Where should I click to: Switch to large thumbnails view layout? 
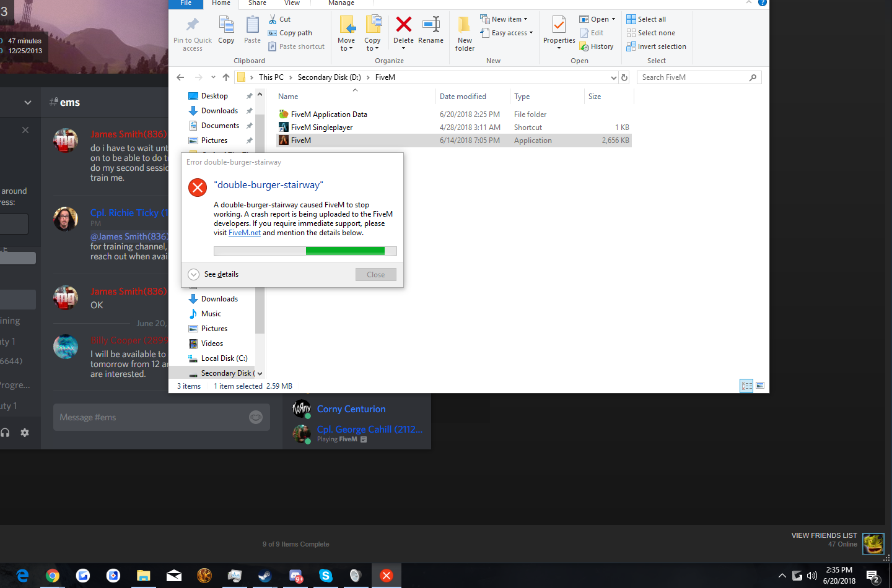[760, 386]
